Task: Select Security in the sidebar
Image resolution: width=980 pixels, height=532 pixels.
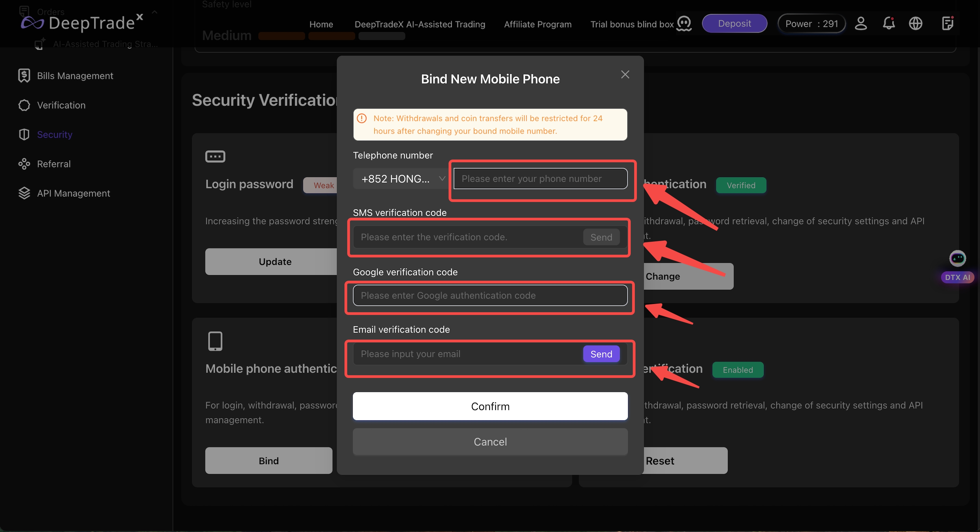Action: pos(55,135)
